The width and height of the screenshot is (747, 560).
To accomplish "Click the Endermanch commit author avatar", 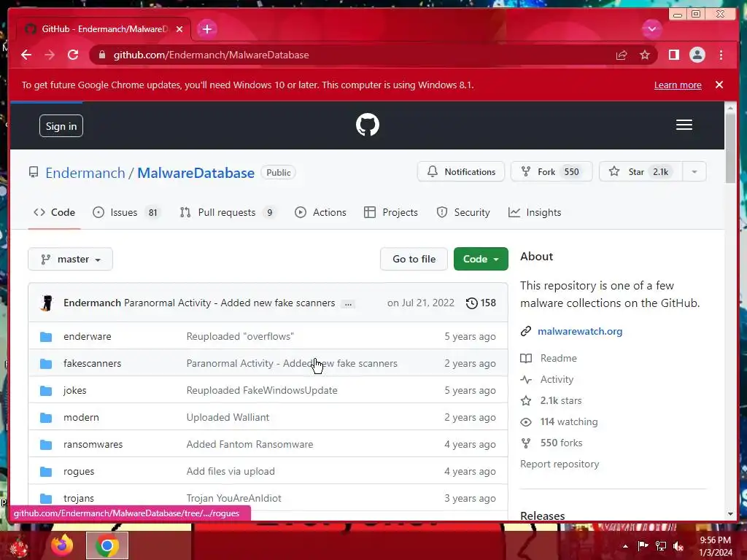I will tap(47, 303).
